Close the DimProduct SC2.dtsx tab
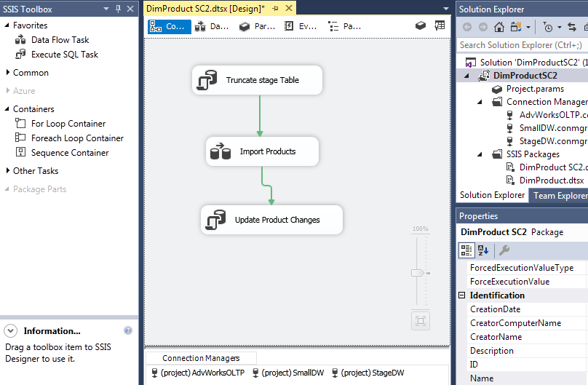 tap(289, 8)
